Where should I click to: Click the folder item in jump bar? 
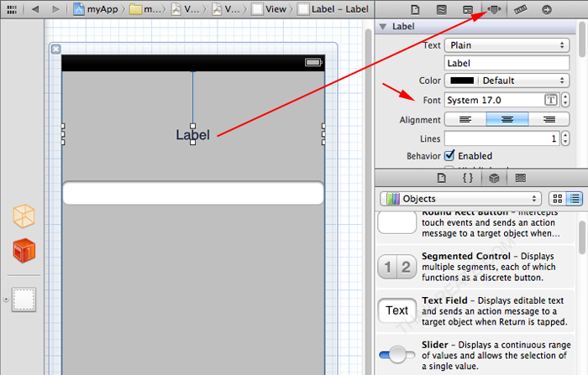[x=145, y=9]
